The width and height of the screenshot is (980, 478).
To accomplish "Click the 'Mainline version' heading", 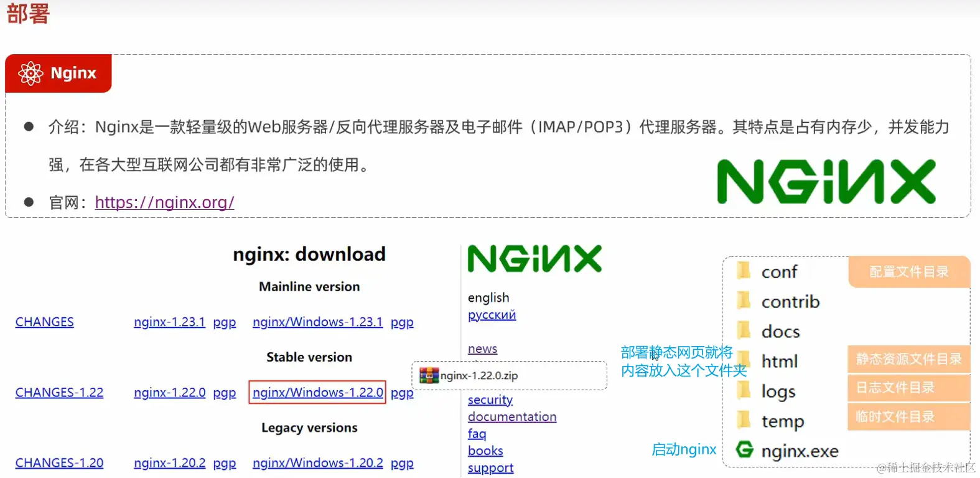I will pos(309,286).
